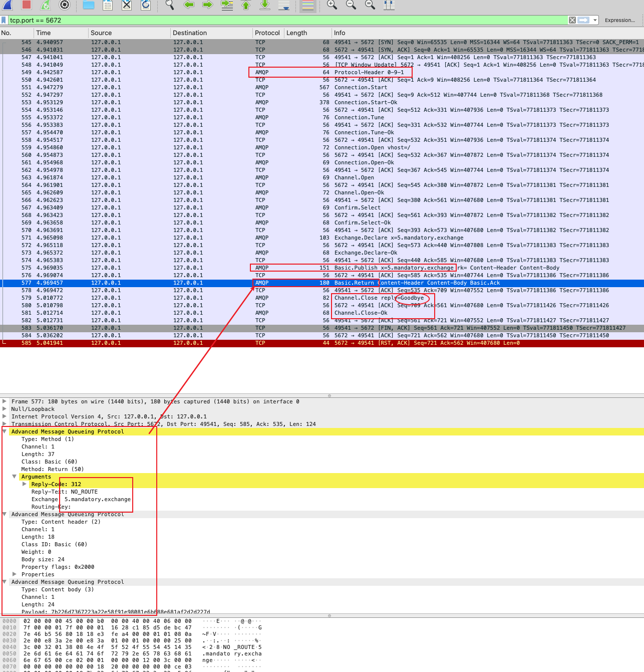Click the find packet magnifier icon
644x672 pixels.
pos(170,5)
